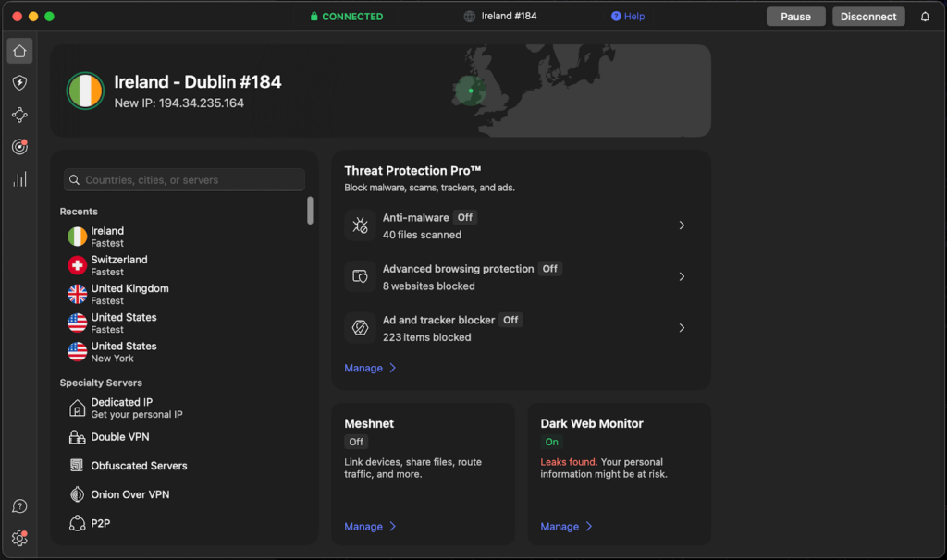Connect to Ireland Fastest in Recents
The image size is (947, 560).
click(184, 237)
